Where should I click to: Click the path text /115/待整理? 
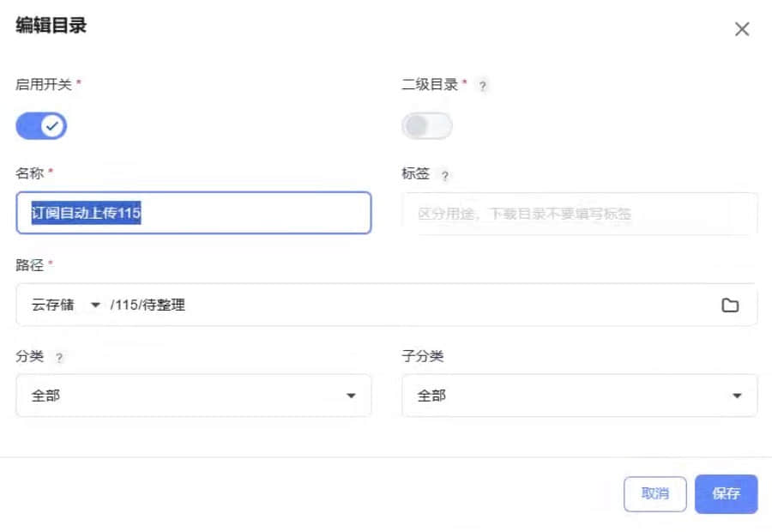pyautogui.click(x=148, y=305)
